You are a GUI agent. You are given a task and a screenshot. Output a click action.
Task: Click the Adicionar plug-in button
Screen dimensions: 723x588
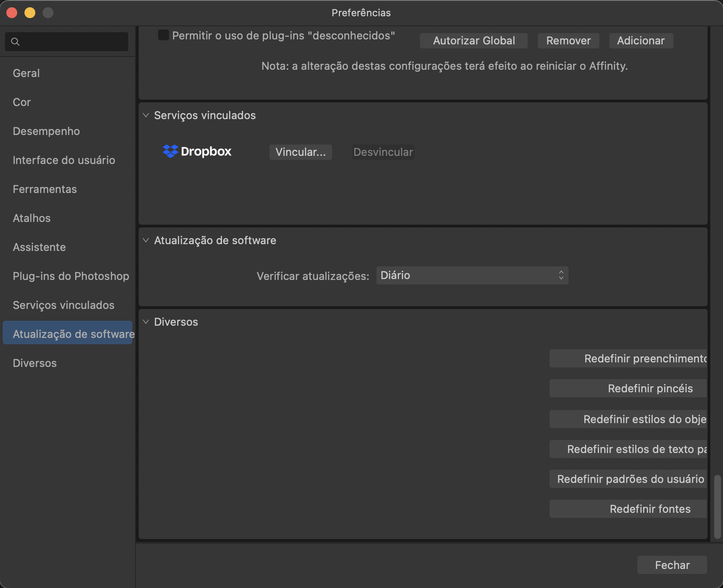point(641,41)
